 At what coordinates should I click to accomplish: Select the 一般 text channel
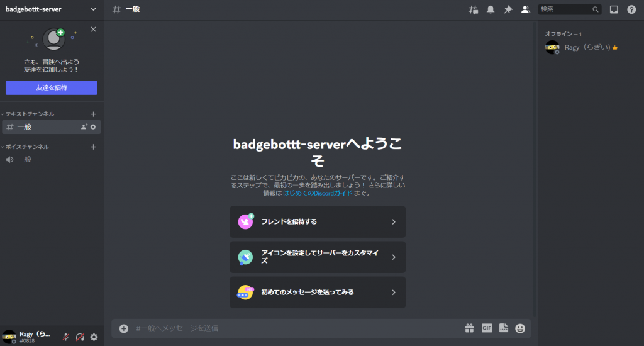[x=52, y=127]
